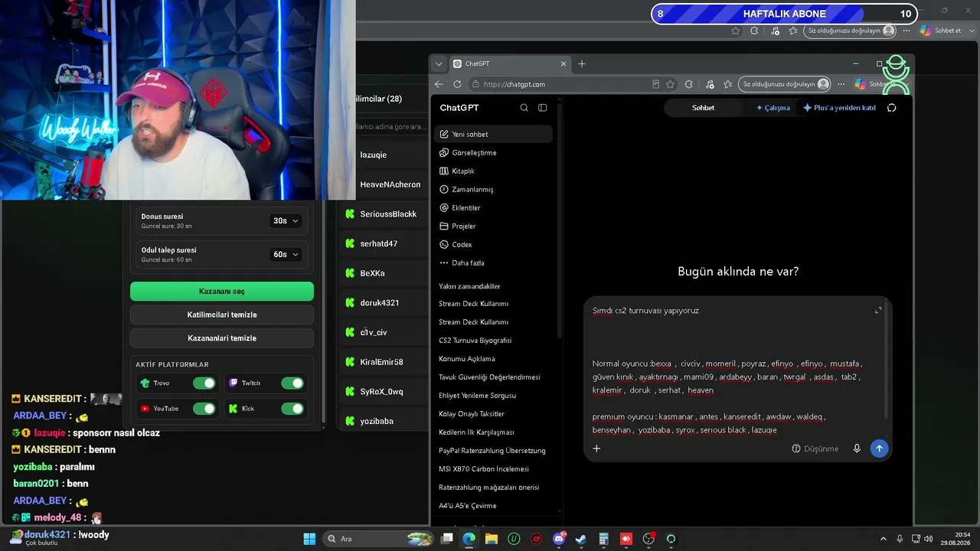Open Zamanlanmış in the sidebar
Viewport: 980px width, 551px height.
(493, 189)
